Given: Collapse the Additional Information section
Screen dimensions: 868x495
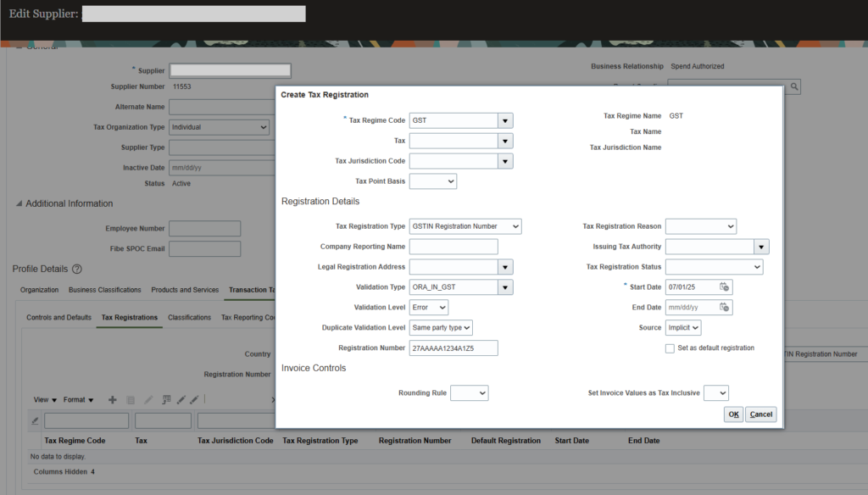Looking at the screenshot, I should coord(19,203).
